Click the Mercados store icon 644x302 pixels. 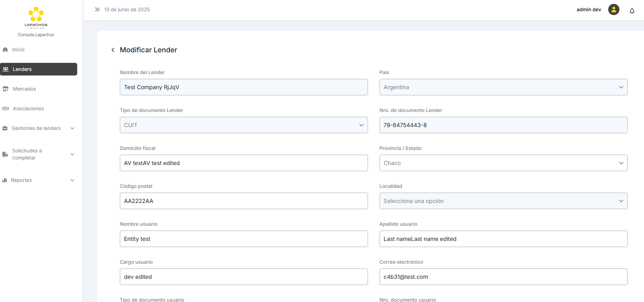click(6, 89)
